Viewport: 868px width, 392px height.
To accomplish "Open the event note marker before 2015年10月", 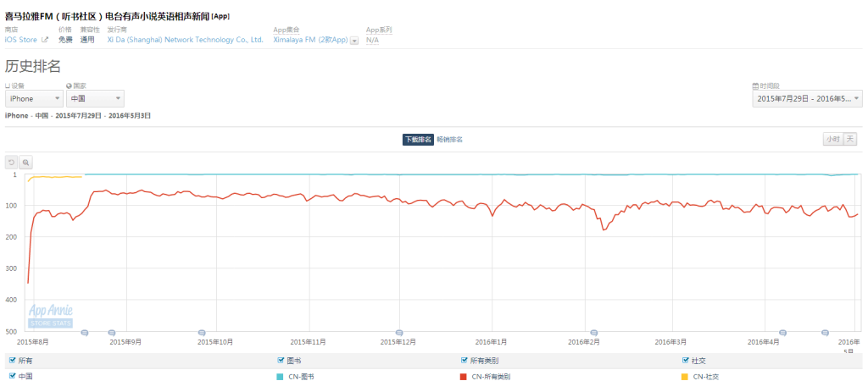I will [202, 332].
